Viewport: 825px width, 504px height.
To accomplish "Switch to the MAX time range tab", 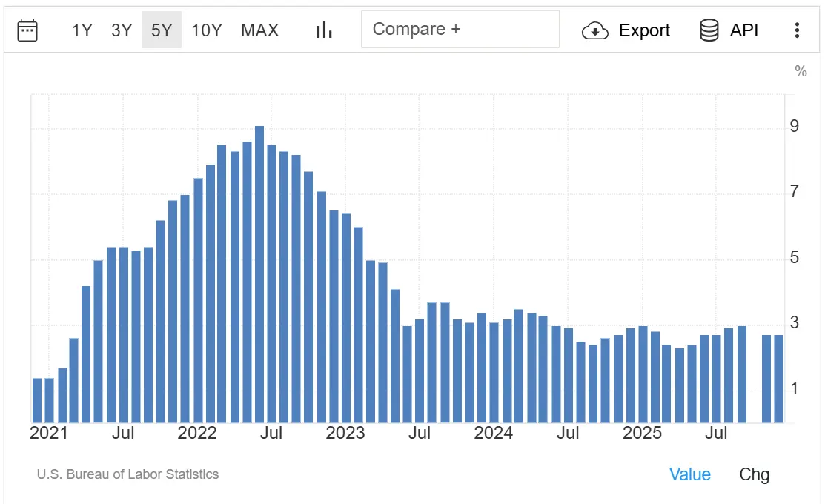I will pyautogui.click(x=259, y=30).
